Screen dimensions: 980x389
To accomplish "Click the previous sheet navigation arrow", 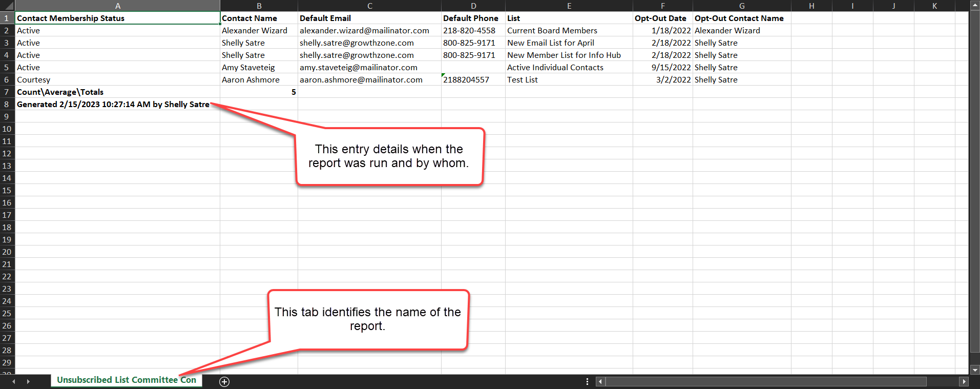I will coord(14,381).
